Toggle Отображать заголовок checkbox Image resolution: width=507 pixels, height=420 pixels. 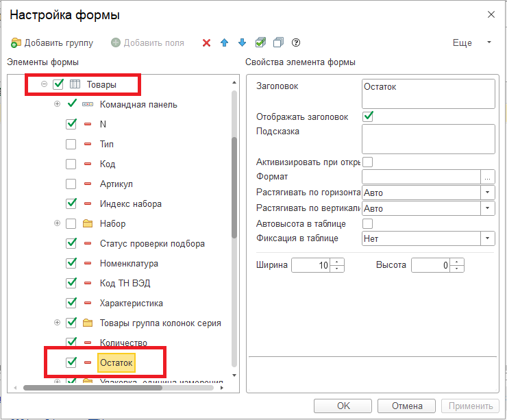coord(368,116)
